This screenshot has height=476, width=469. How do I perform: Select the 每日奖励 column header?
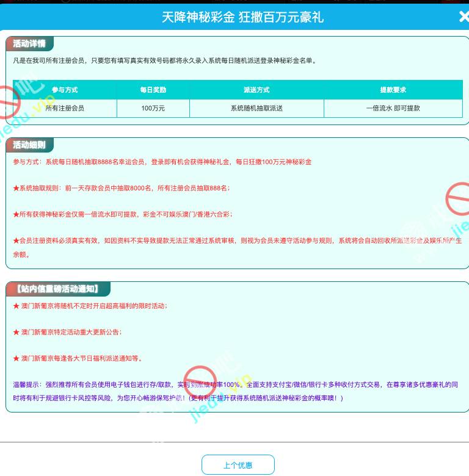(153, 90)
